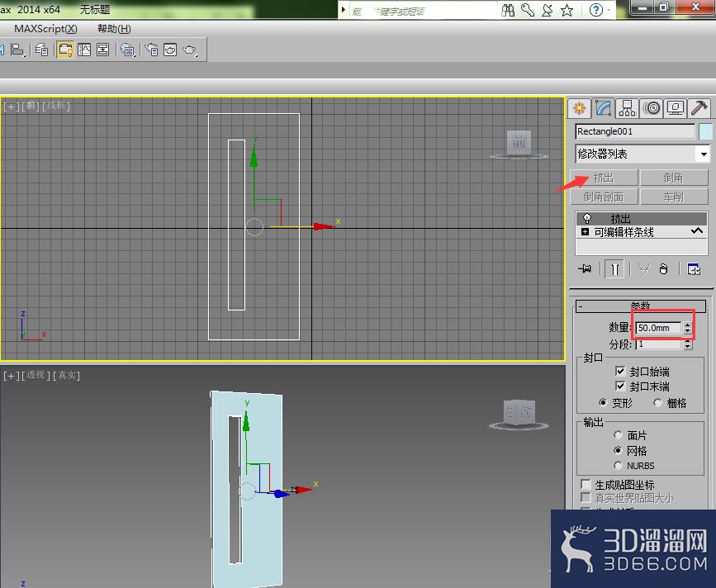The width and height of the screenshot is (716, 588).
Task: Click the 倒角 modifier button
Action: click(674, 178)
